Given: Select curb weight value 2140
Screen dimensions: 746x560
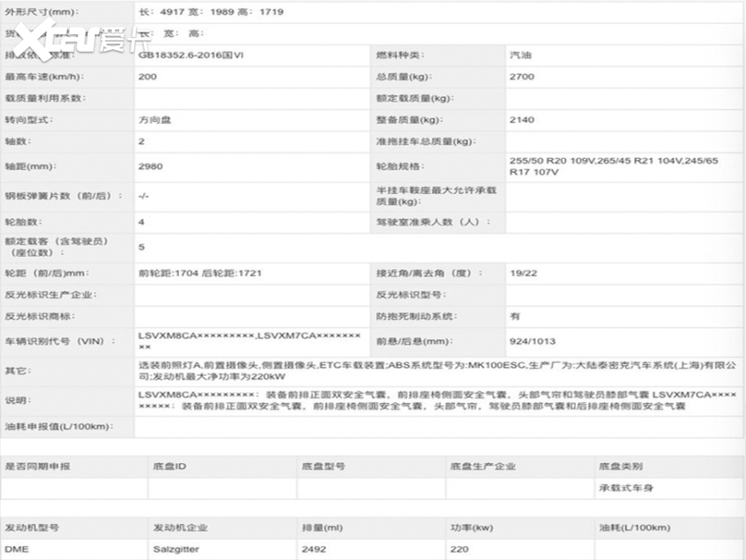Looking at the screenshot, I should pyautogui.click(x=522, y=120).
